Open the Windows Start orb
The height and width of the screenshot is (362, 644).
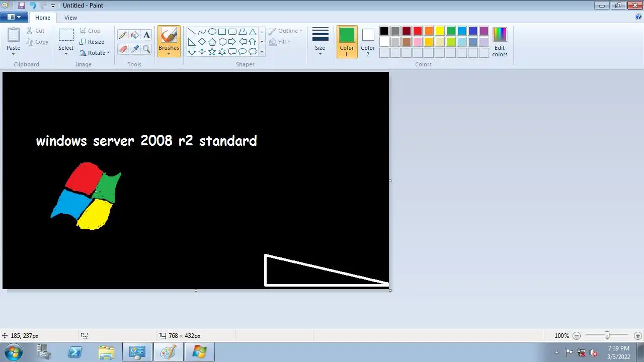point(13,352)
